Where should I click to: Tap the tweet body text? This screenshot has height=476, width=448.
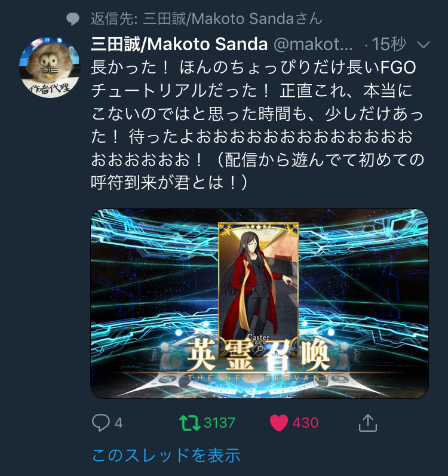click(x=257, y=125)
